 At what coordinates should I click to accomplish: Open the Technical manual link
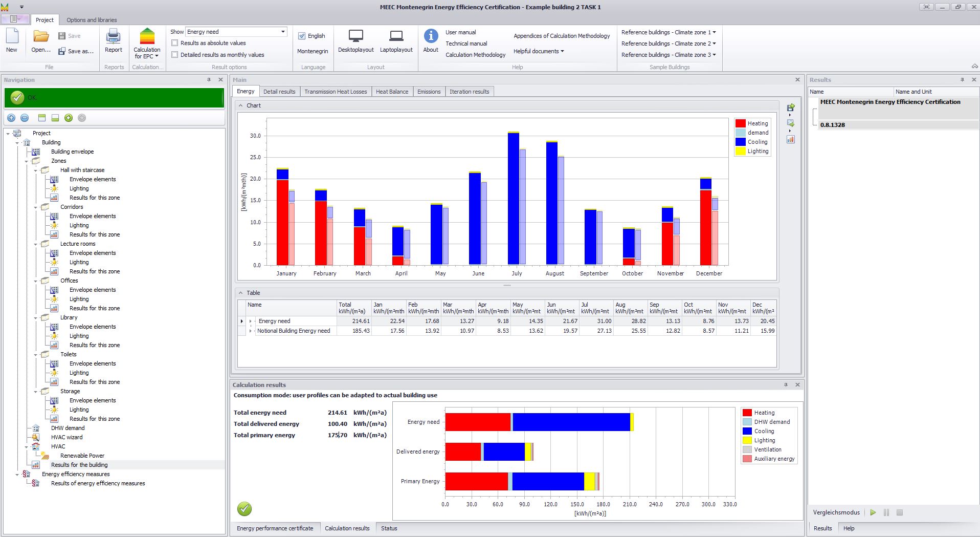pos(466,44)
